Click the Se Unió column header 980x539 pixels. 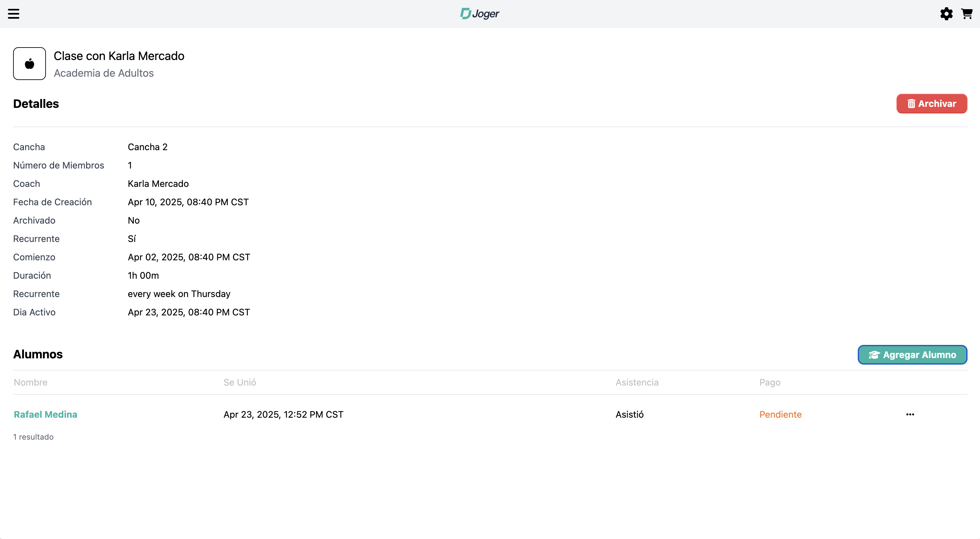click(x=240, y=382)
